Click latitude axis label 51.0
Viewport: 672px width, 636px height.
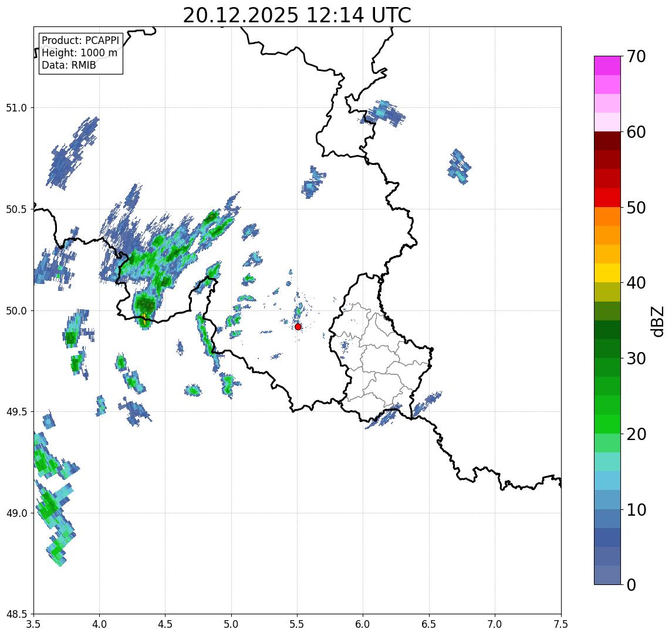(16, 107)
